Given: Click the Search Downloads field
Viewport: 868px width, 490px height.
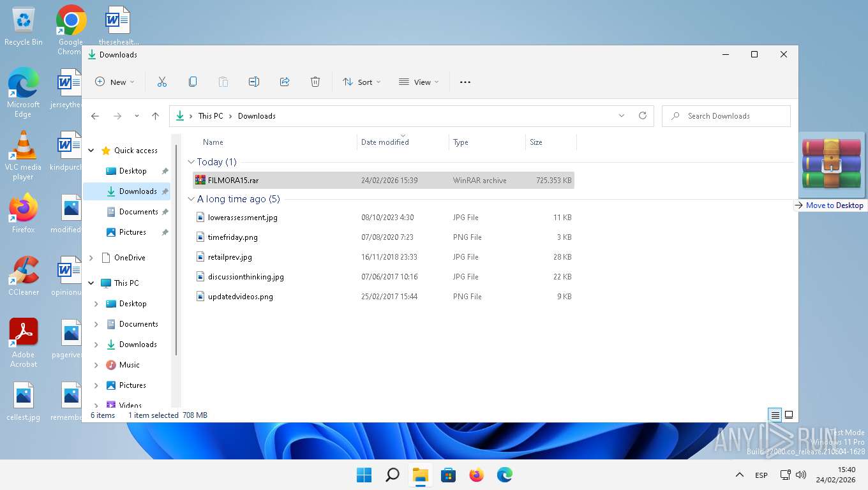Looking at the screenshot, I should click(726, 116).
